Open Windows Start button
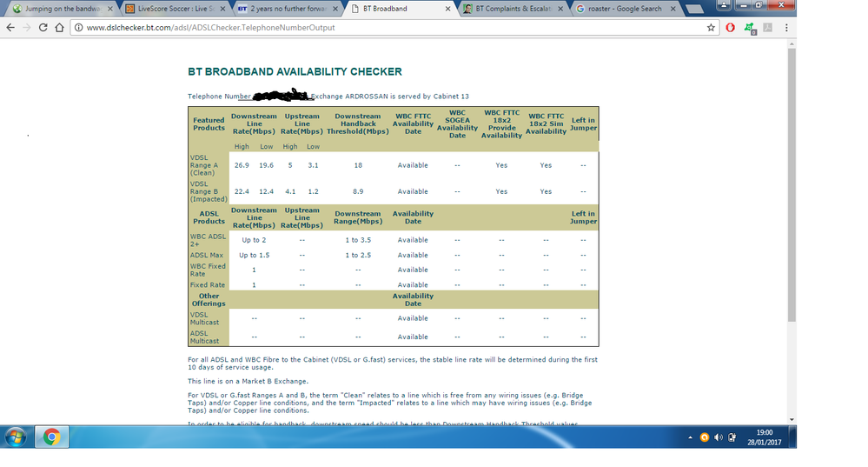Image resolution: width=868 pixels, height=467 pixels. click(16, 437)
